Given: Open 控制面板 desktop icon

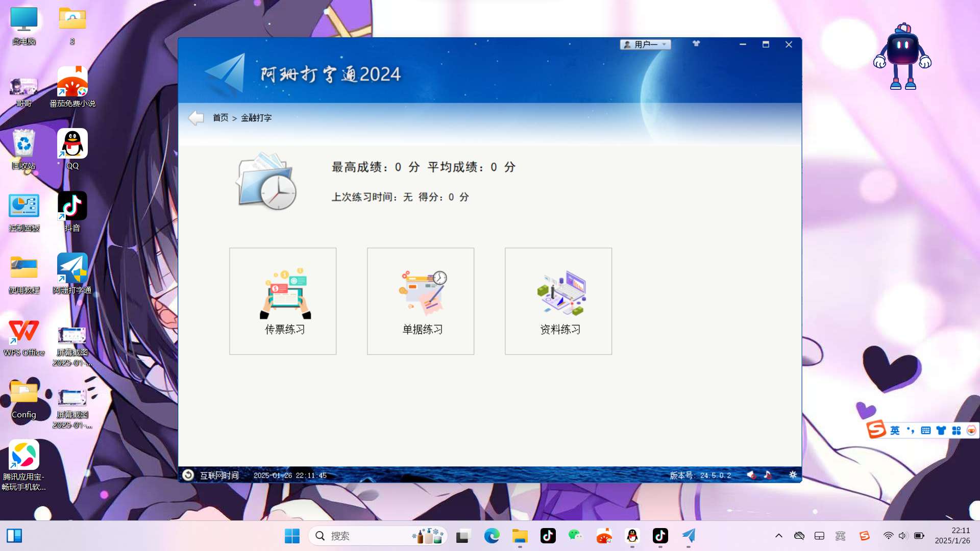Looking at the screenshot, I should coord(24,213).
